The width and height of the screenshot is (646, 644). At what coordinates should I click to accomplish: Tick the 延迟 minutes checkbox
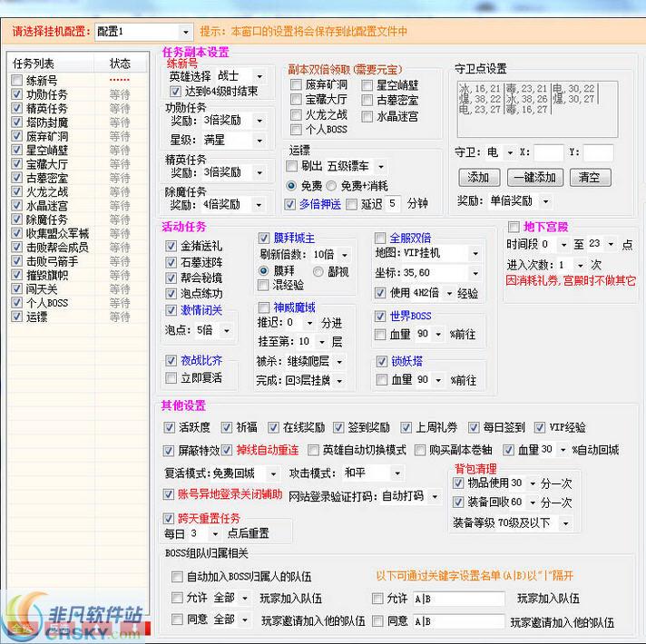[351, 204]
